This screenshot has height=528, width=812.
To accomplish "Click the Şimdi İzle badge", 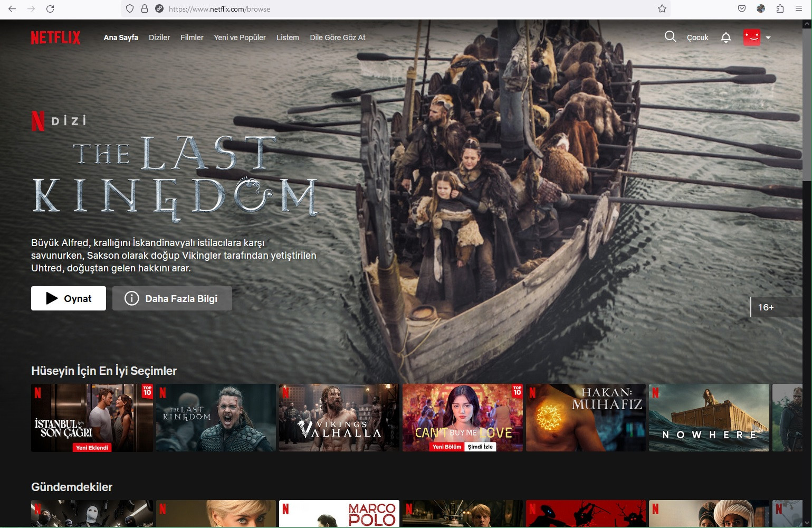I will coord(480,447).
